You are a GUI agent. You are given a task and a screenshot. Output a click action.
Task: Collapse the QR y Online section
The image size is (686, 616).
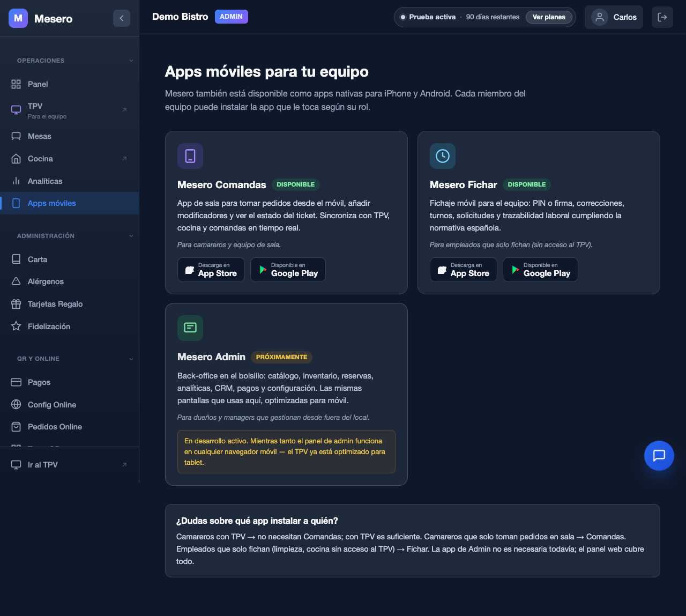click(131, 359)
